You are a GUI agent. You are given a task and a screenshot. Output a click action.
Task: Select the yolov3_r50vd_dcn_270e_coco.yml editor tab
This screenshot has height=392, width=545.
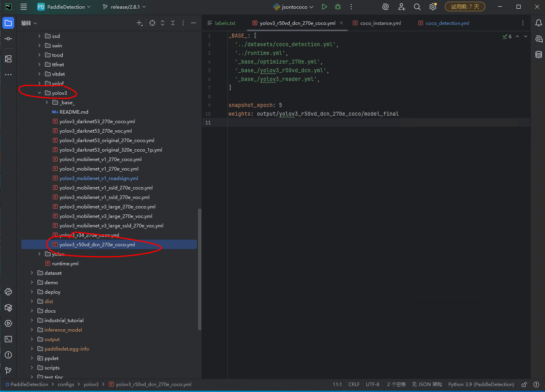[298, 23]
